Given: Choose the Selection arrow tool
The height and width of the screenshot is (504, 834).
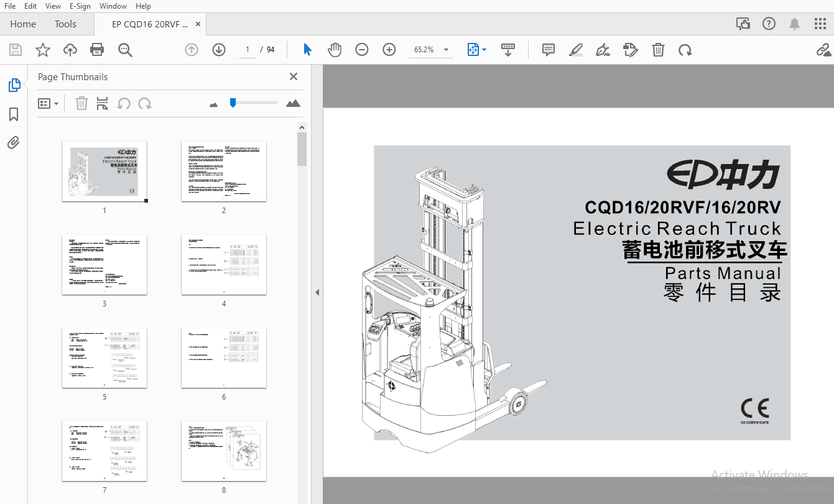Looking at the screenshot, I should point(307,50).
